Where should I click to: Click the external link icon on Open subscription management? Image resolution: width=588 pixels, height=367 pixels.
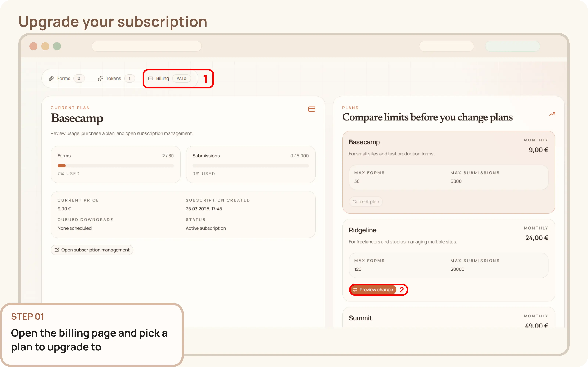(x=57, y=250)
